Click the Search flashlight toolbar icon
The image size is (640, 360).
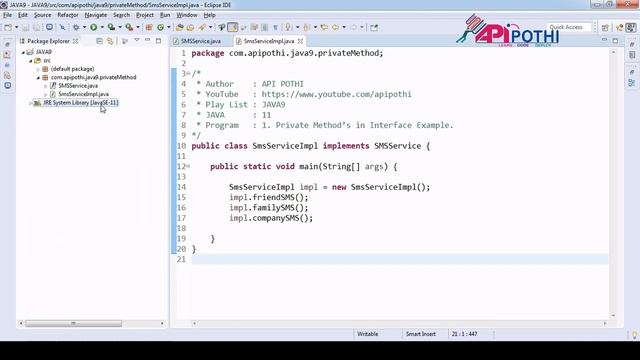click(202, 27)
